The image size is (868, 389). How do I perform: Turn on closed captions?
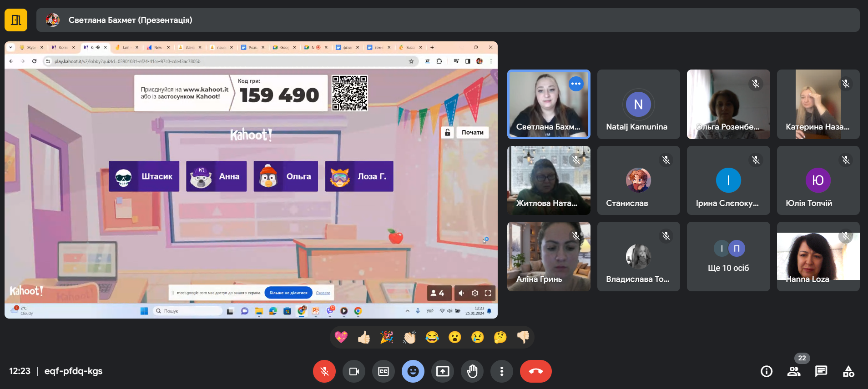[x=384, y=371]
